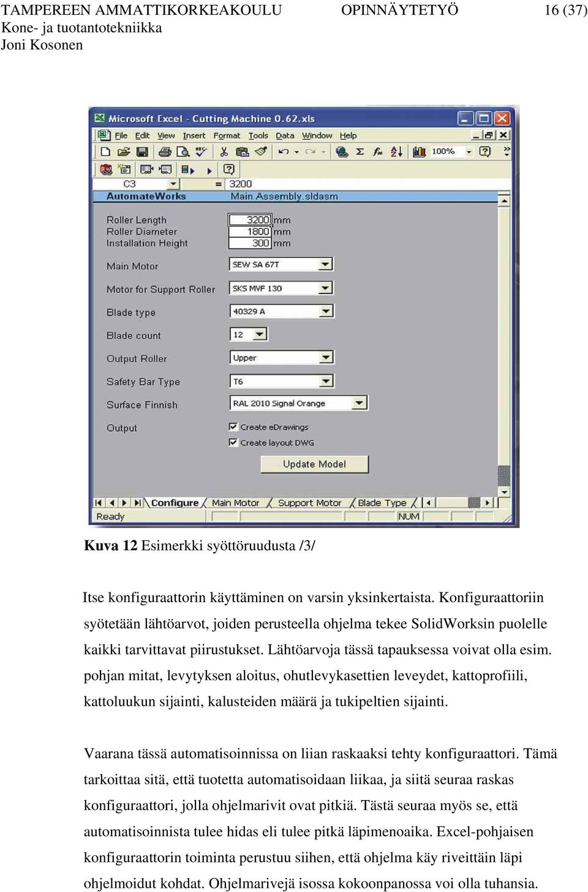
Task: Click the Help question mark in standard toolbar
Action: click(x=485, y=151)
